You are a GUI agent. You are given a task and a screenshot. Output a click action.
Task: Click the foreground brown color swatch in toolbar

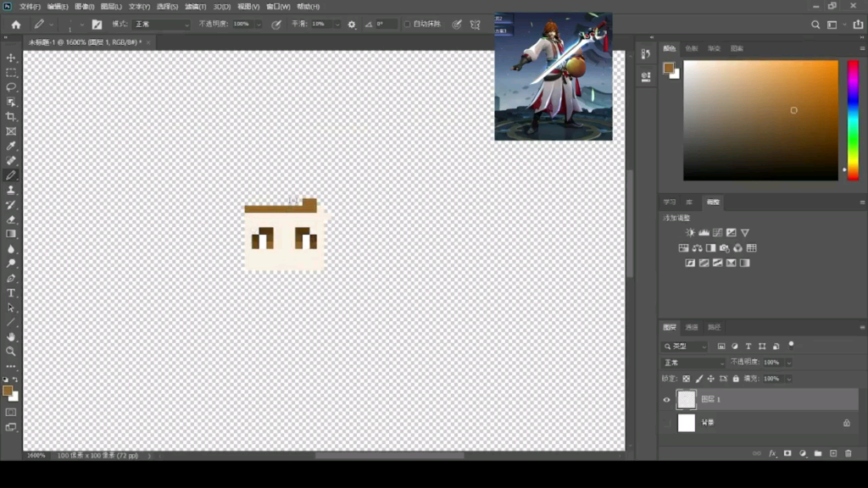tap(7, 391)
